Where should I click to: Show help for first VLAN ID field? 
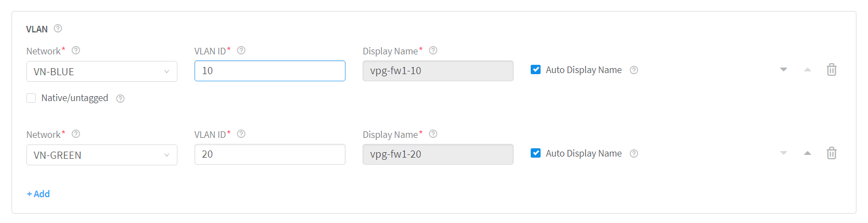tap(241, 51)
